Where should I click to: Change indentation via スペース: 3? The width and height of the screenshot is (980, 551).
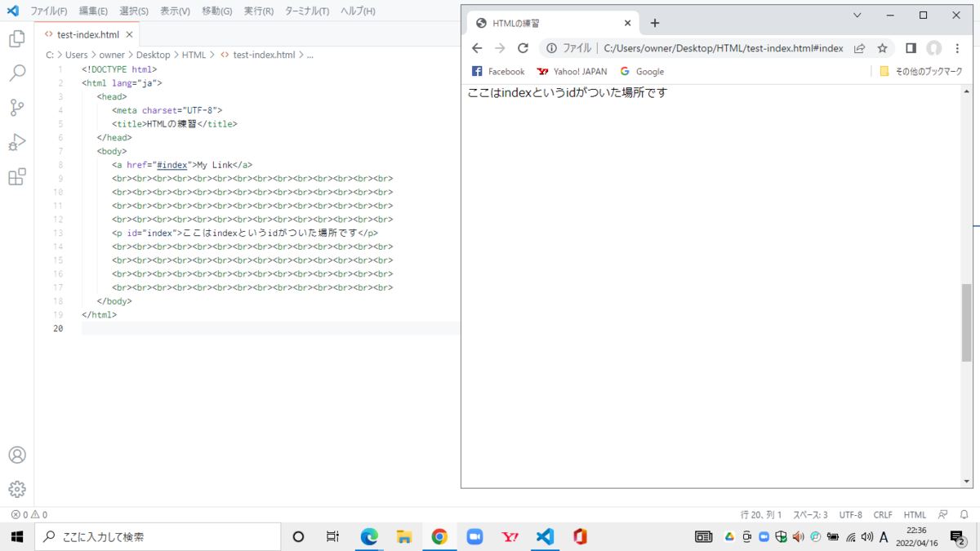point(810,515)
